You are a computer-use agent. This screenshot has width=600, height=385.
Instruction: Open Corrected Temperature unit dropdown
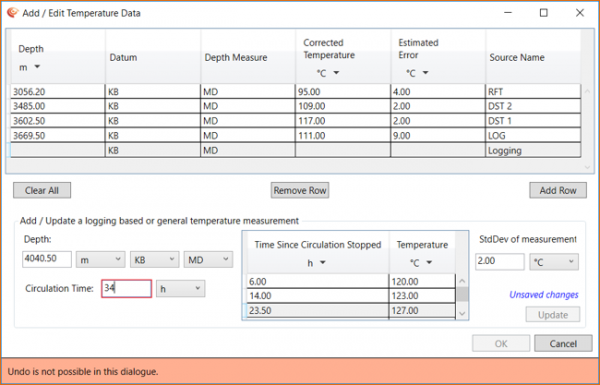pos(336,73)
